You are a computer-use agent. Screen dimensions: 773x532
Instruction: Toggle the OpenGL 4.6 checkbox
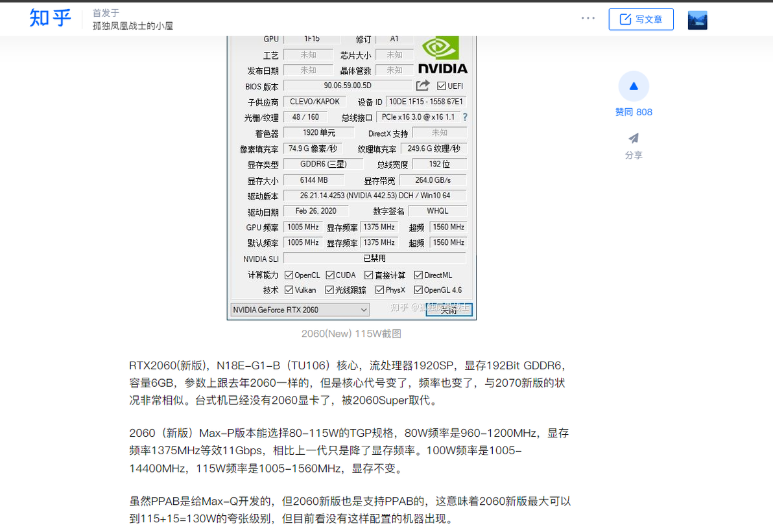tap(418, 290)
